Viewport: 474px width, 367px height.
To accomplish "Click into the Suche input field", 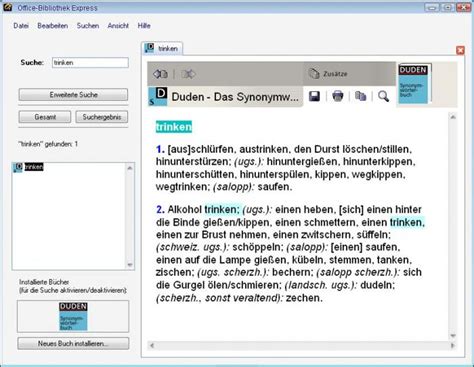I will click(x=90, y=62).
